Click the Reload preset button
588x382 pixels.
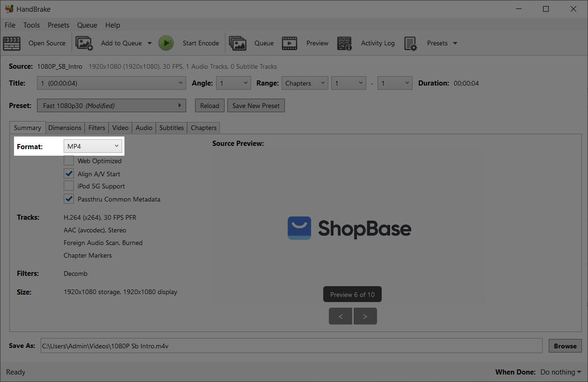(210, 106)
